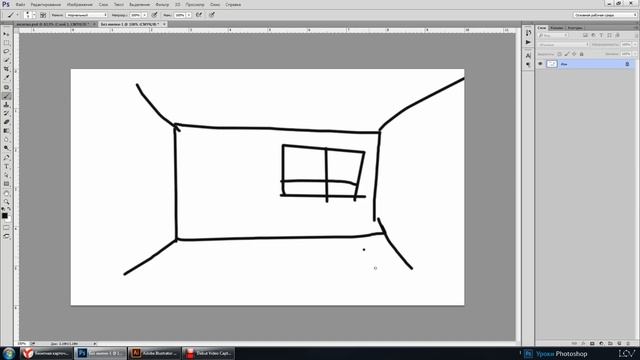
Task: Select the Magic Wand tool
Action: point(6,60)
